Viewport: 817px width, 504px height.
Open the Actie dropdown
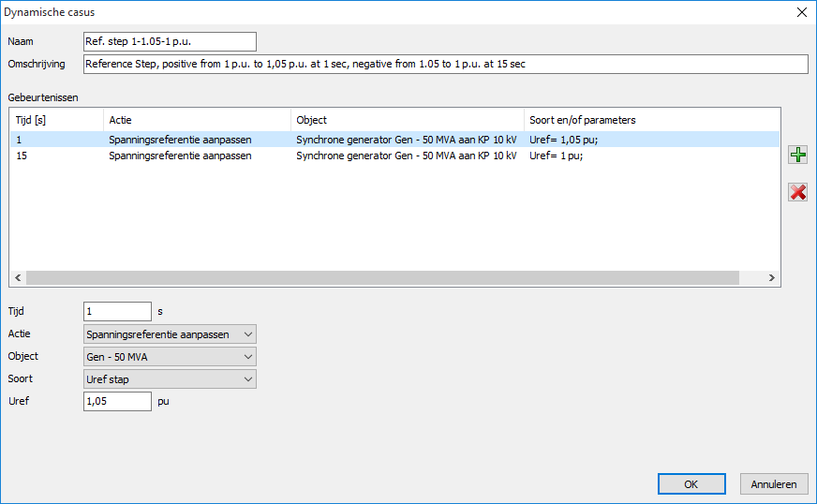[x=169, y=334]
